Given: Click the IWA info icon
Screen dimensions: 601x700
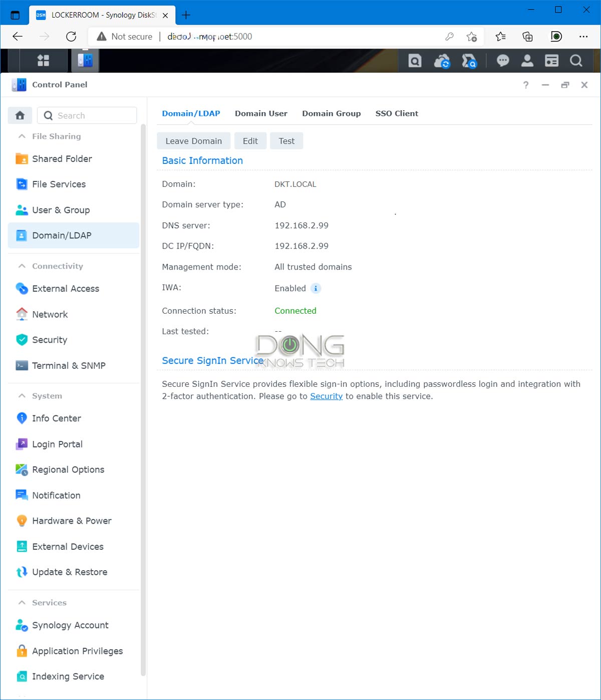Looking at the screenshot, I should [316, 288].
